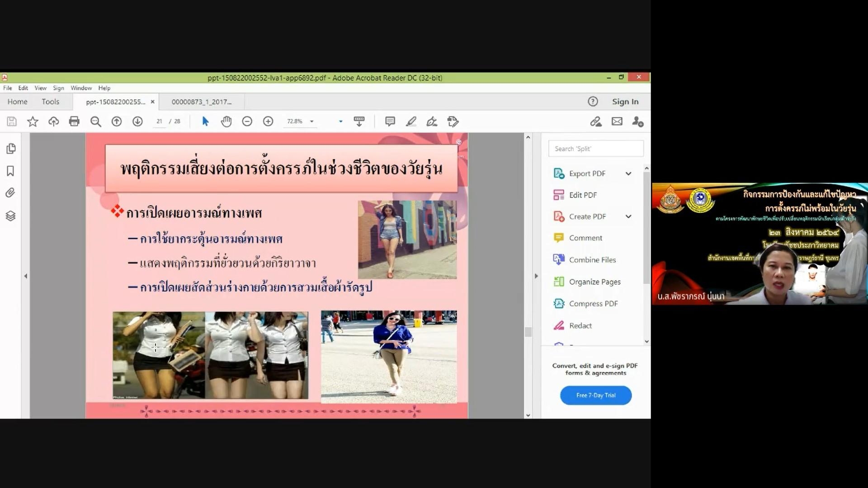
Task: Open the View menu
Action: 40,88
